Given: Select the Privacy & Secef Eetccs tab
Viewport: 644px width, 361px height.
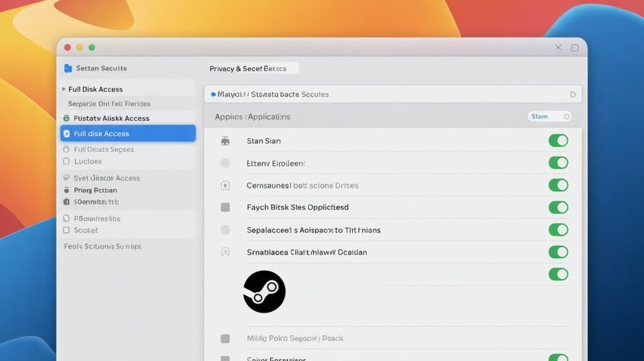Looking at the screenshot, I should [253, 68].
